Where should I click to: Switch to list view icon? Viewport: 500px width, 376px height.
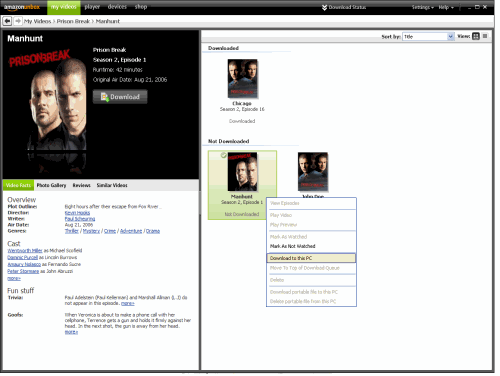pos(485,36)
